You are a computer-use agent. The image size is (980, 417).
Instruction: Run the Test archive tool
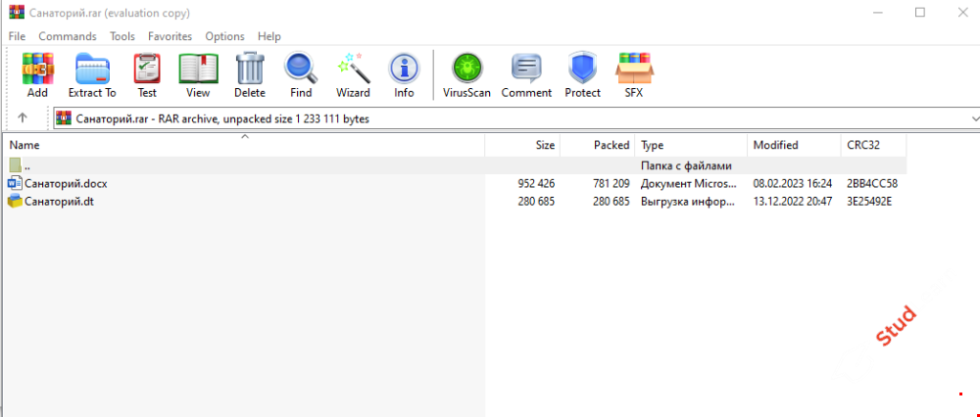[x=147, y=75]
